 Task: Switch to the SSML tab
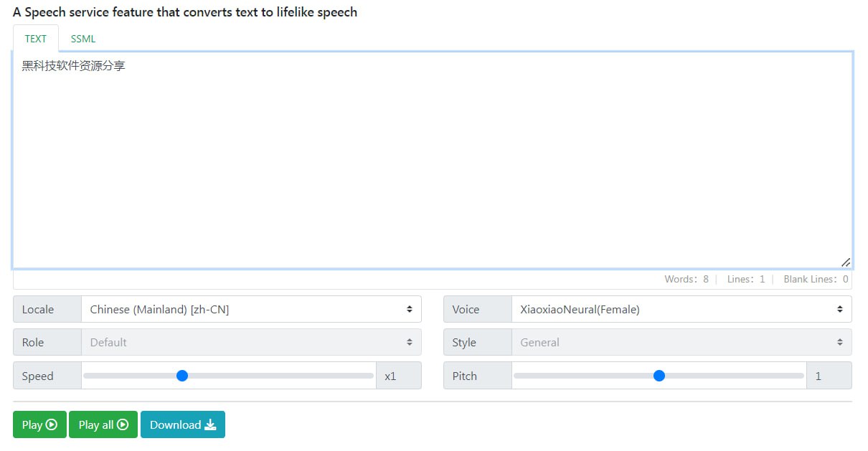pyautogui.click(x=82, y=39)
